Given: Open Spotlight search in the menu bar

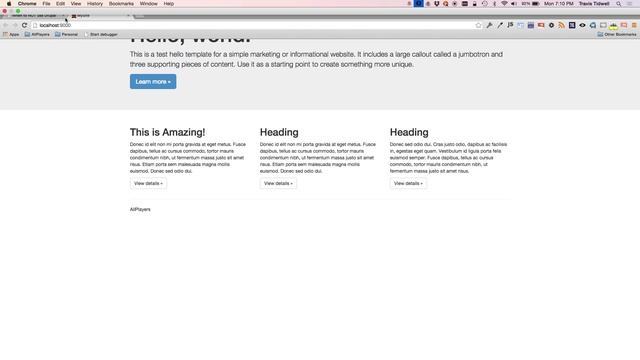Looking at the screenshot, I should 619,4.
